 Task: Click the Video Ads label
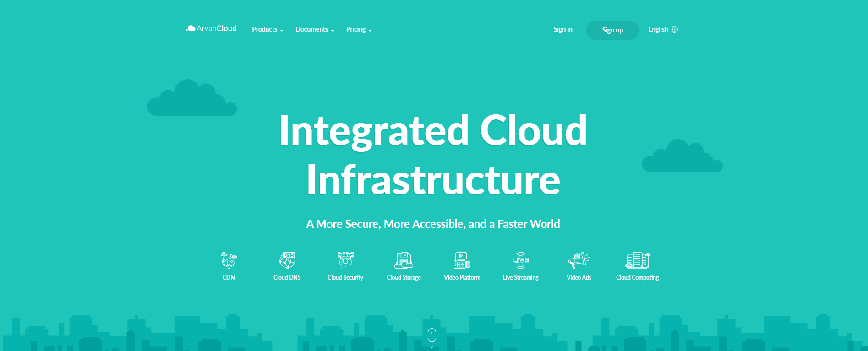(579, 277)
